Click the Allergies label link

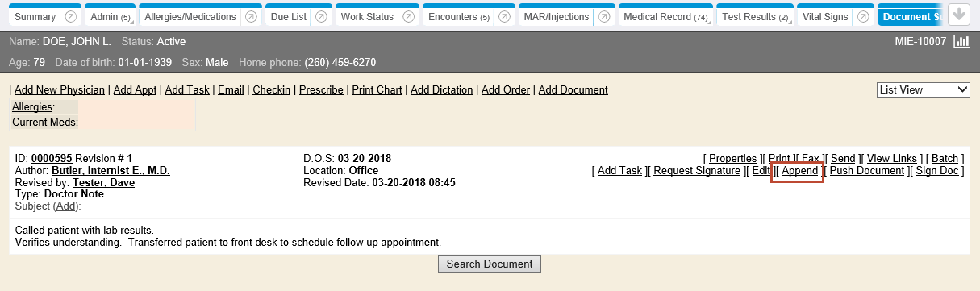tap(32, 107)
